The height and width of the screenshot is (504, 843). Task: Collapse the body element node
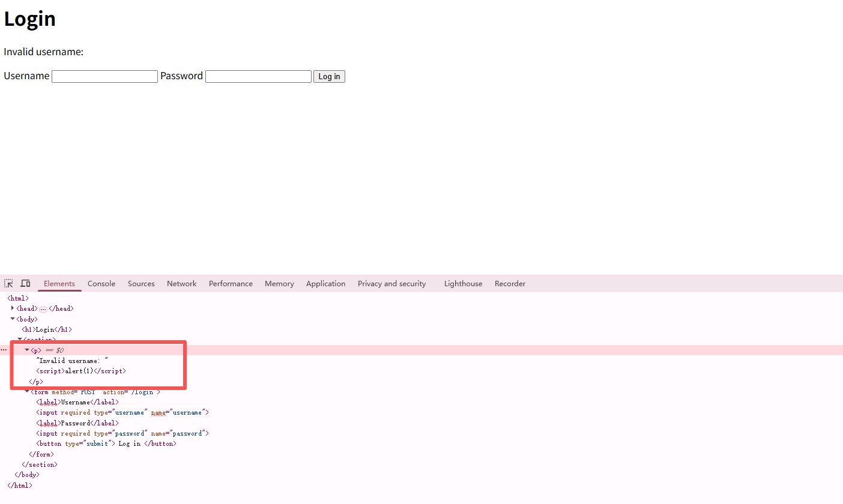[13, 319]
